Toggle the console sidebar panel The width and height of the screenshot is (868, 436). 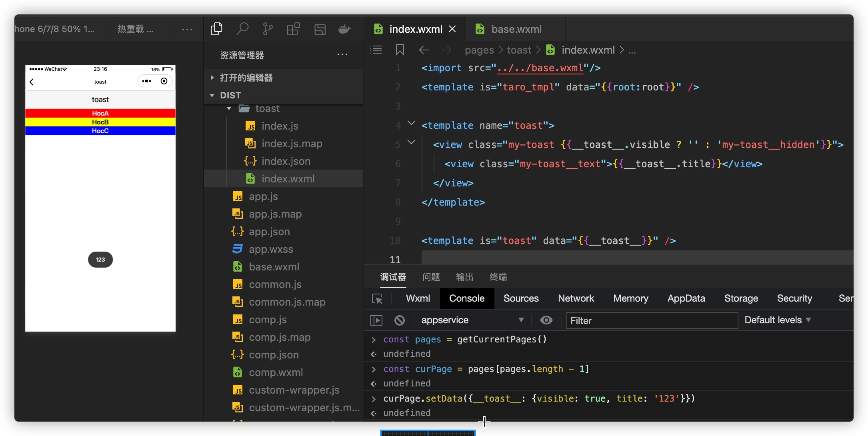(x=376, y=320)
